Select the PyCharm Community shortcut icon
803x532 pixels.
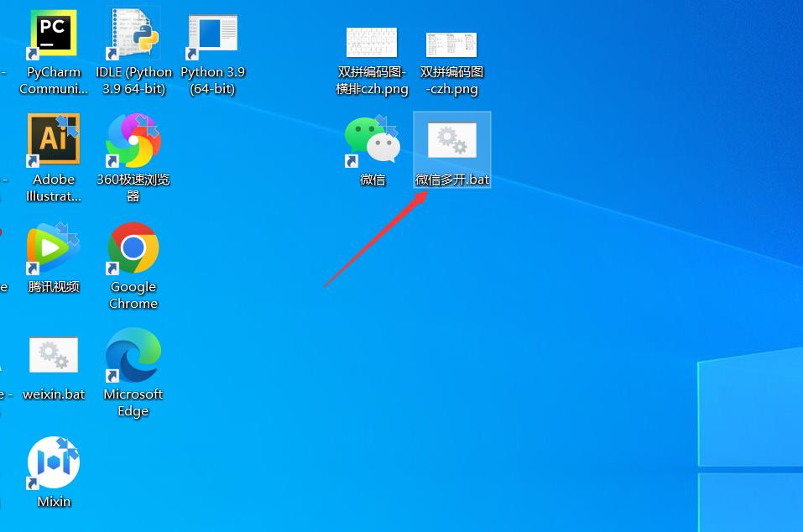pos(53,34)
